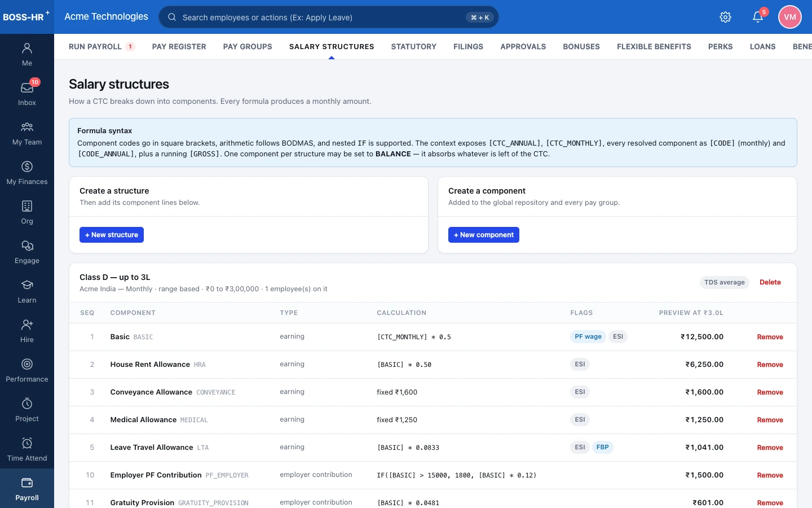812x508 pixels.
Task: Click the FBP flag on Leave Travel
Action: [603, 448]
